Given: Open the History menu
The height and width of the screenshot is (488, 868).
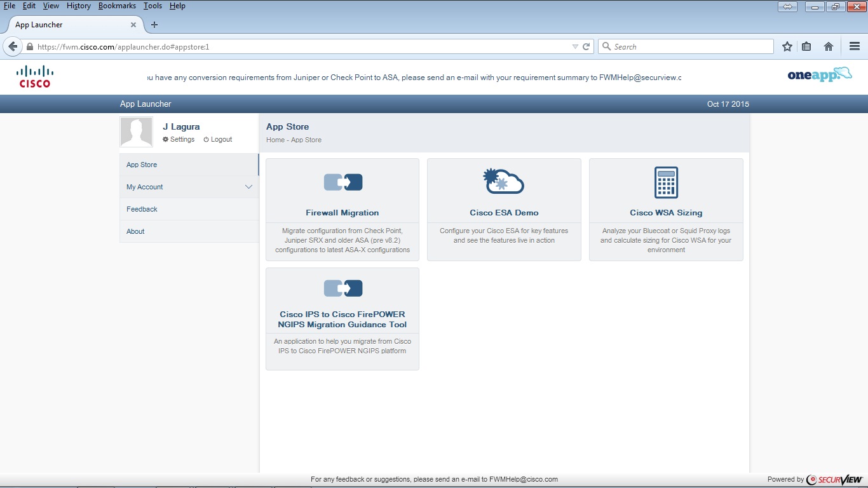Looking at the screenshot, I should (79, 6).
